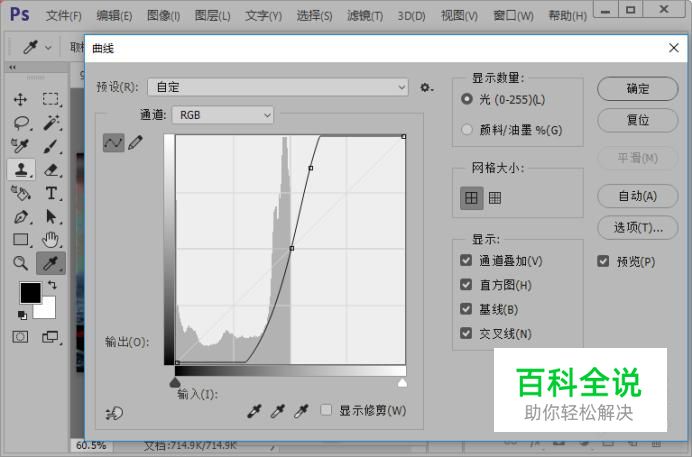Select the Type tool
This screenshot has height=457, width=692.
[51, 193]
